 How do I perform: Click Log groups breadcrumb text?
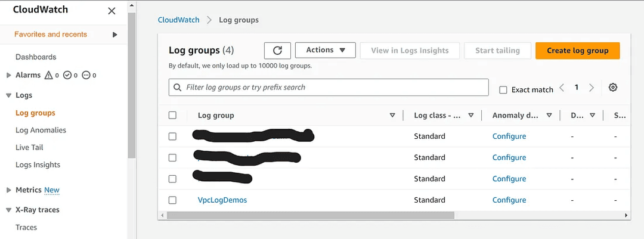point(239,20)
